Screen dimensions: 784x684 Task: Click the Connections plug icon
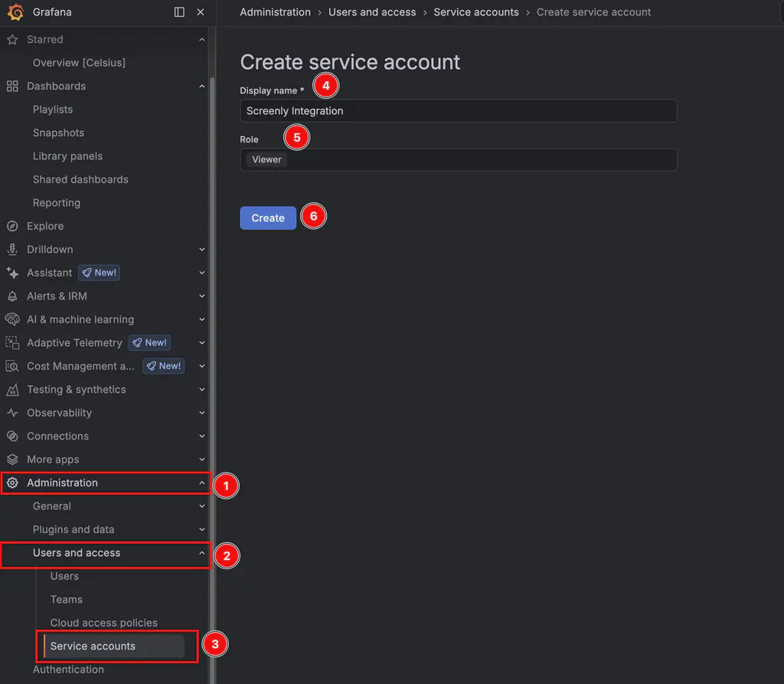tap(12, 436)
